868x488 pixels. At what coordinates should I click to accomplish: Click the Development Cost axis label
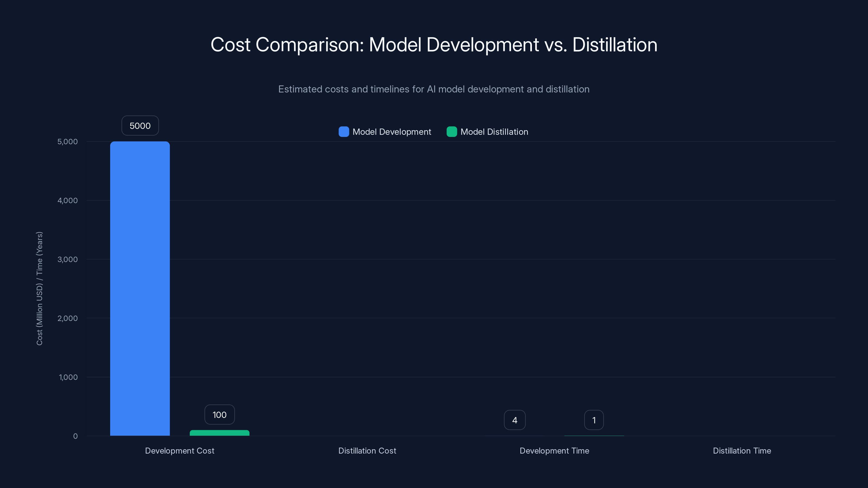point(180,451)
